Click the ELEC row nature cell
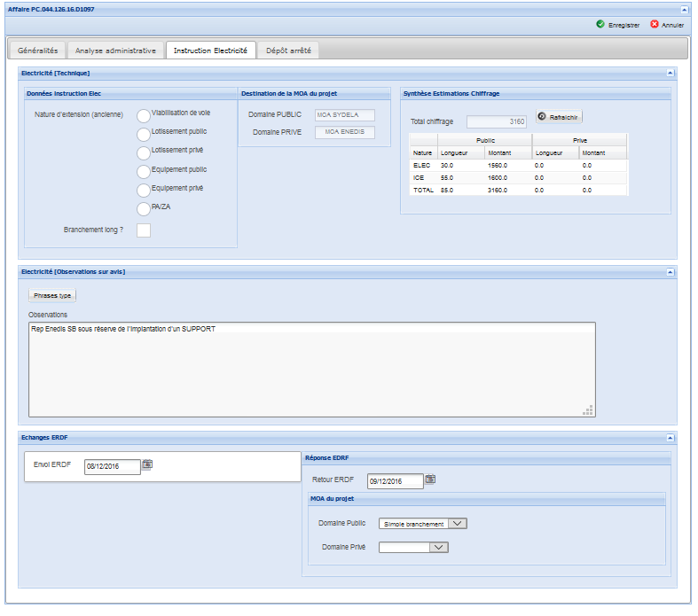 click(x=421, y=166)
